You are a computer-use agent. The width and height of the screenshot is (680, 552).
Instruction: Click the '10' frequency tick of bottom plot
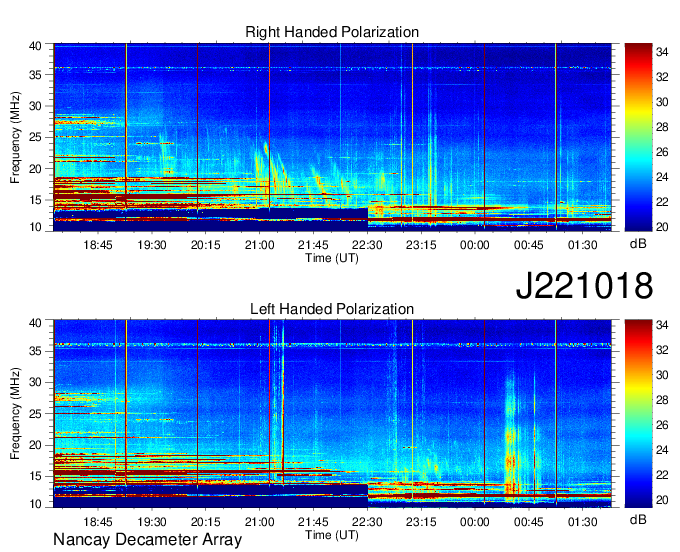35,504
